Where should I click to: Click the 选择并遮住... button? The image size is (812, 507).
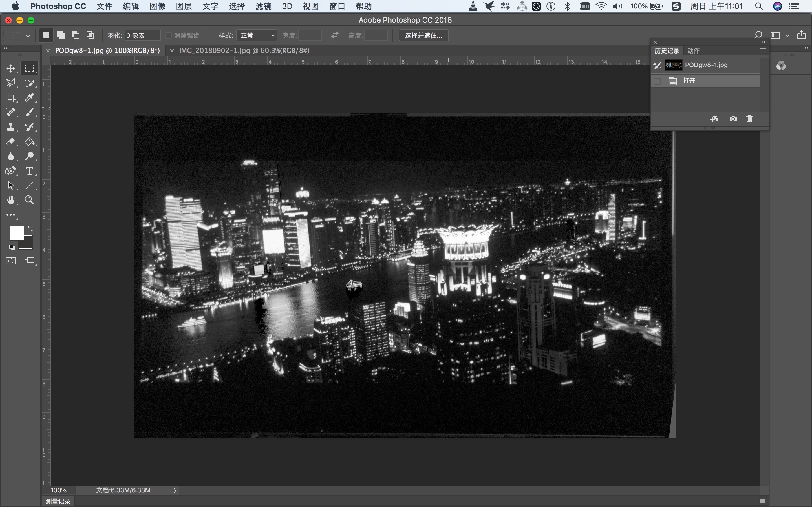[x=423, y=35]
